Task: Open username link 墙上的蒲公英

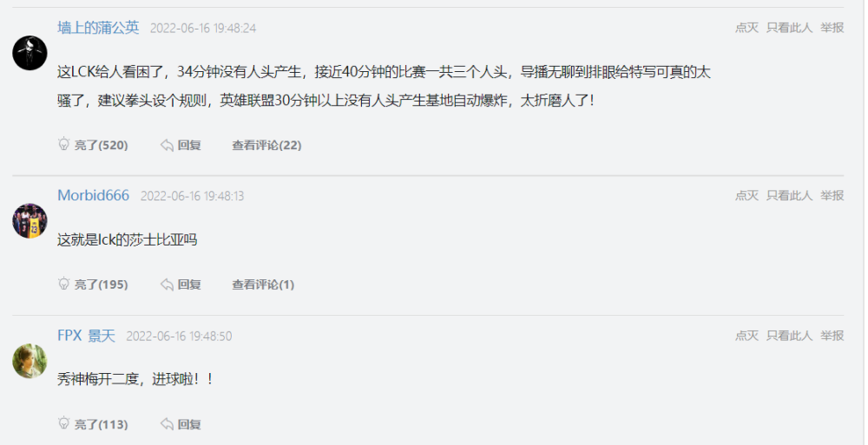Action: coord(98,28)
